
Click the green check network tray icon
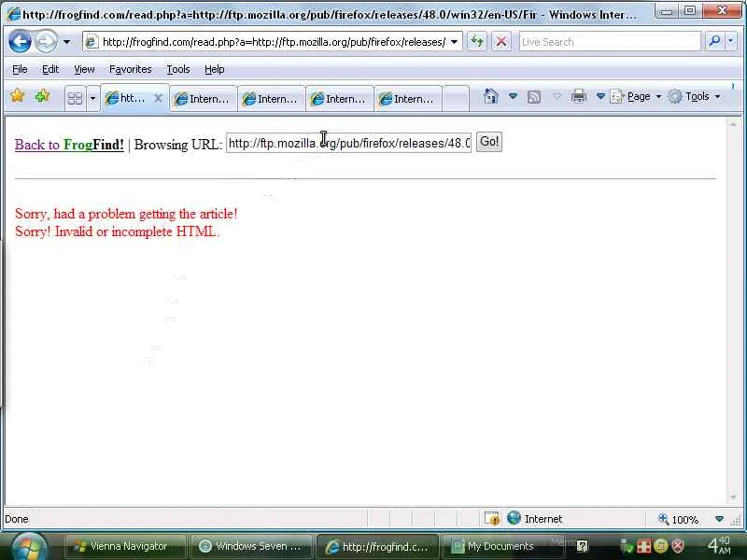point(626,546)
